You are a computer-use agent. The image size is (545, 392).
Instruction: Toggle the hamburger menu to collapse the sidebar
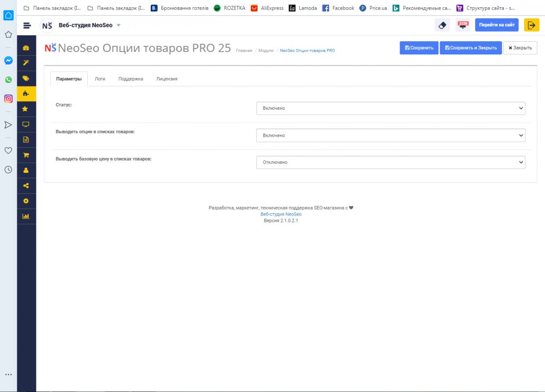coord(27,25)
